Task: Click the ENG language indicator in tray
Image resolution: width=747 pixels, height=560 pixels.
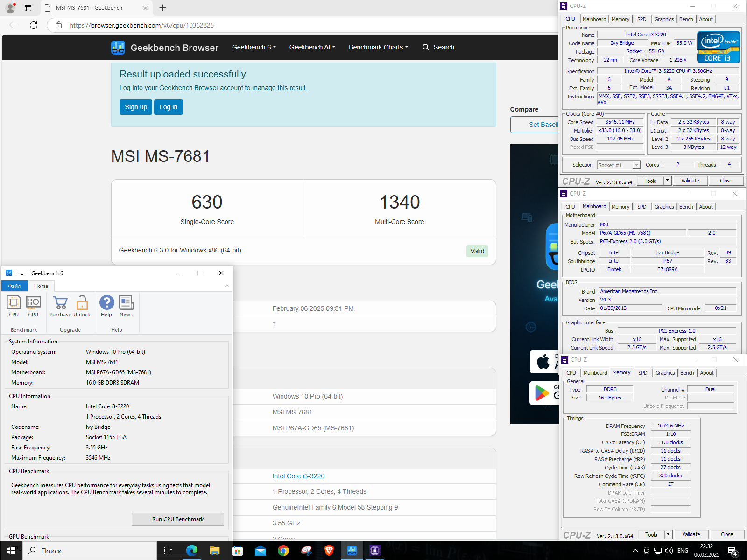Action: [683, 551]
